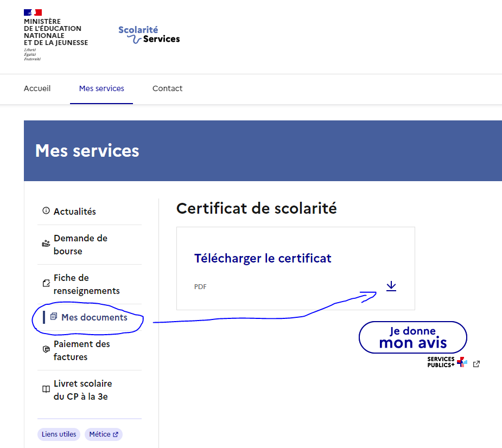Open Actualités in the sidebar

pyautogui.click(x=74, y=212)
